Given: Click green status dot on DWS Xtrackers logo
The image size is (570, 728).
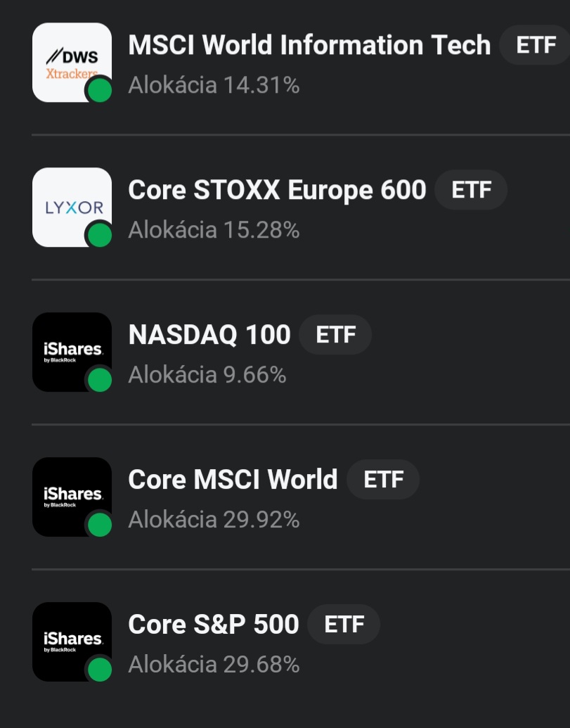Looking at the screenshot, I should (x=100, y=91).
